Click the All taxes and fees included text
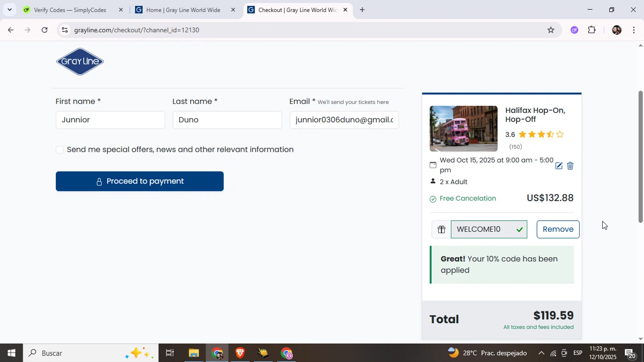644x362 pixels. (538, 327)
